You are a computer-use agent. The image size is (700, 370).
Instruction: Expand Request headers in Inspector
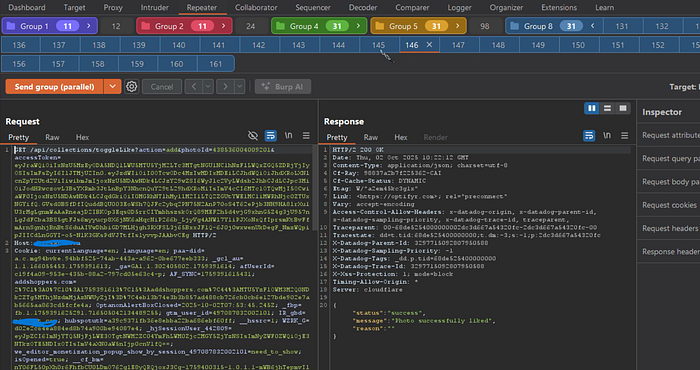670,228
